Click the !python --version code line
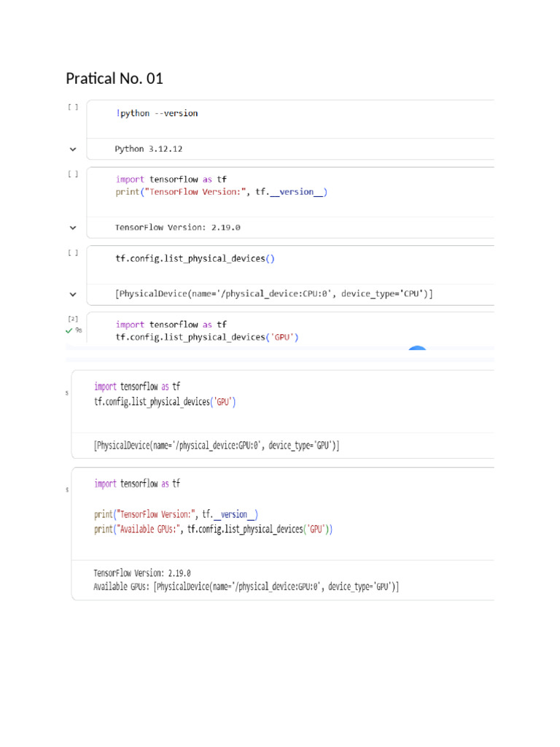The height and width of the screenshot is (747, 560). (x=157, y=113)
